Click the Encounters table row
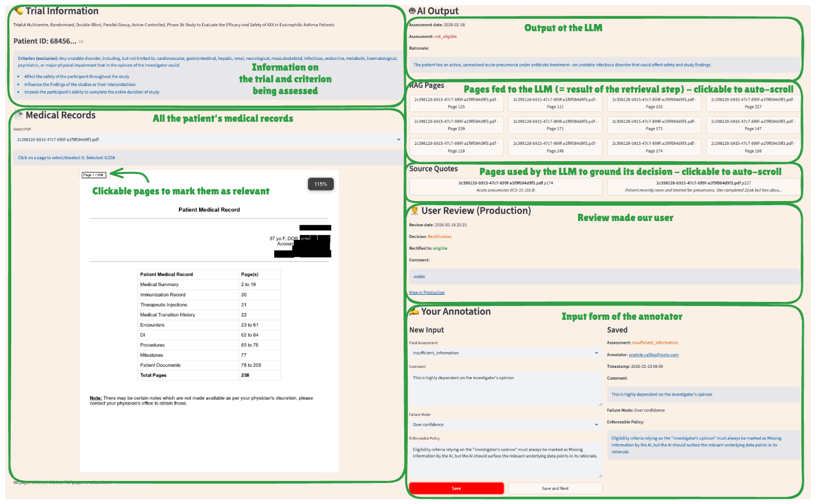The height and width of the screenshot is (504, 816). coord(209,325)
